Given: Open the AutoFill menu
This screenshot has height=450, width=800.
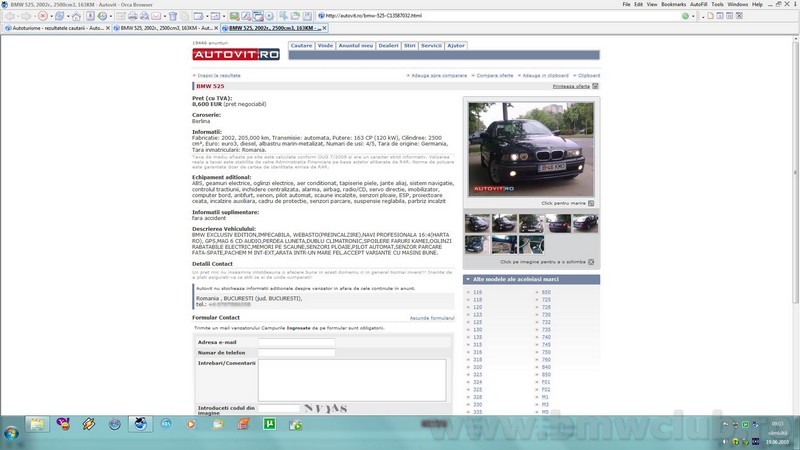Looking at the screenshot, I should (x=698, y=4).
